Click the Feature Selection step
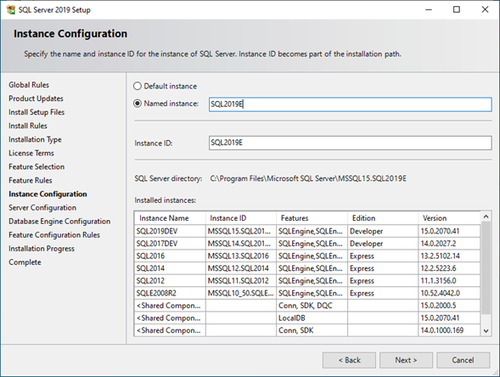 (x=36, y=167)
